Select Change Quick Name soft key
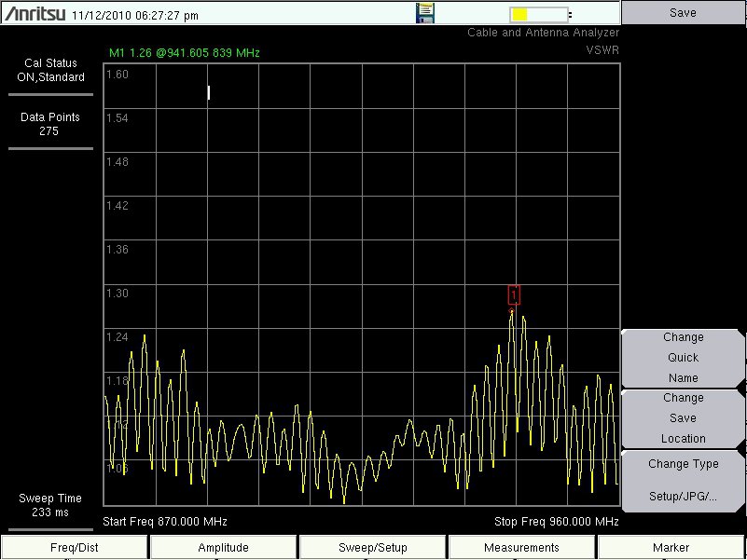The width and height of the screenshot is (747, 560). (683, 358)
